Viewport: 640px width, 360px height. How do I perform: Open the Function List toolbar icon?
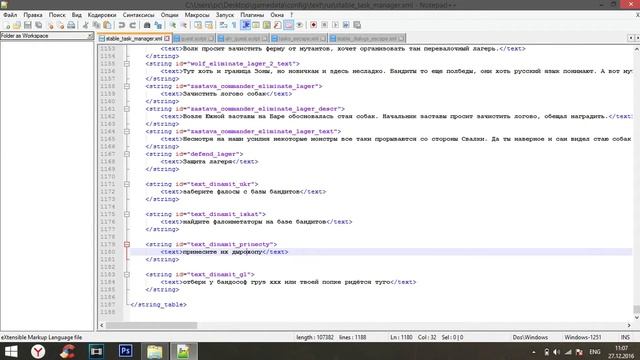278,25
